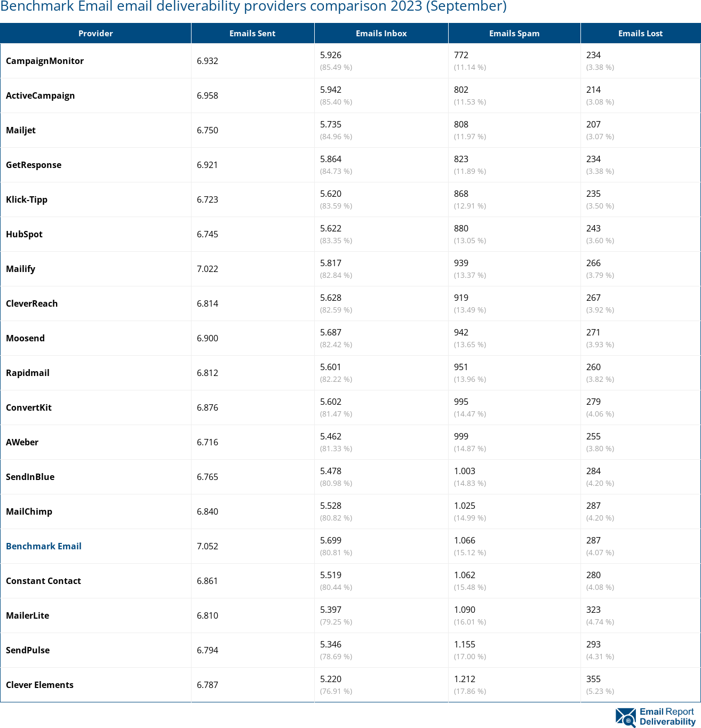Select the SendInBlue provider name

[30, 477]
